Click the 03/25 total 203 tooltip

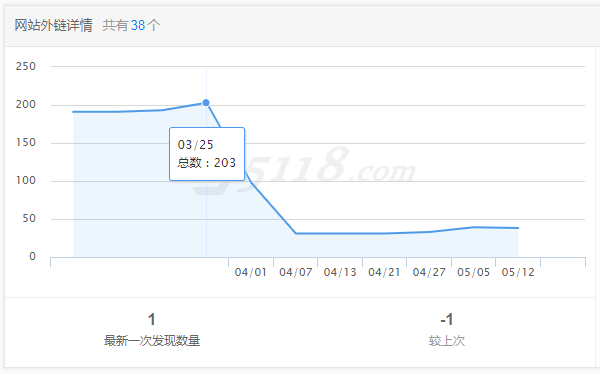(x=207, y=154)
